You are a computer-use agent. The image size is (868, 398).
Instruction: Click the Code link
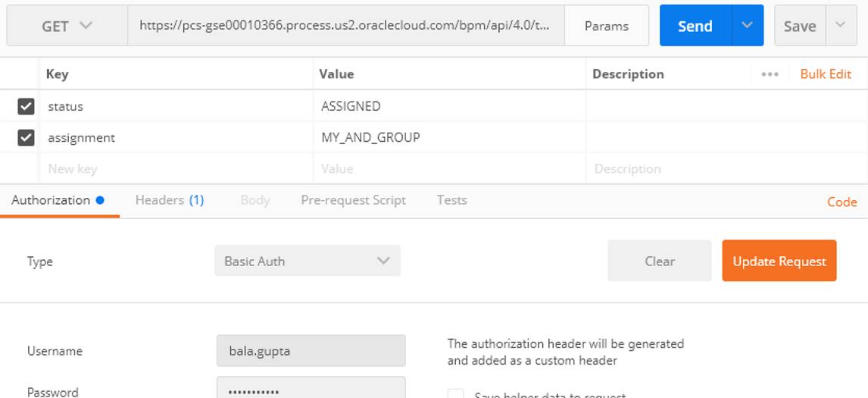coord(841,202)
